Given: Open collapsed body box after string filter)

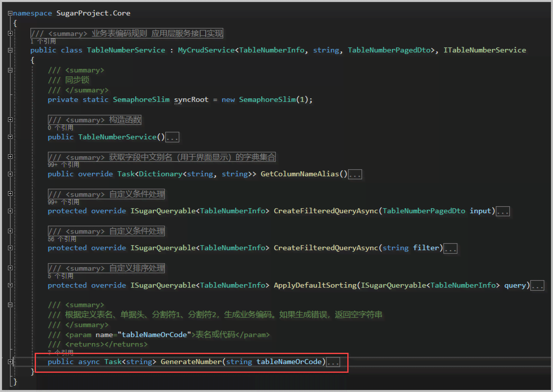Looking at the screenshot, I should (450, 248).
